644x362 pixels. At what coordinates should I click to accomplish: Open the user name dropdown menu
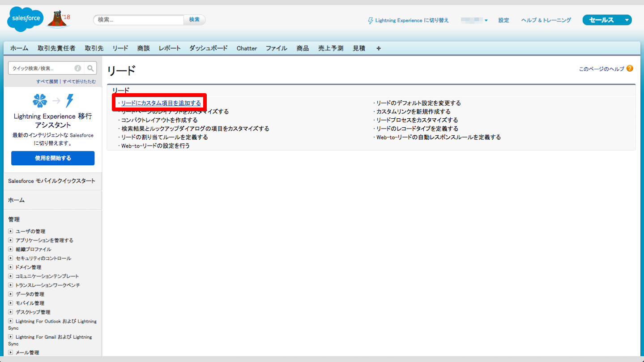click(474, 20)
